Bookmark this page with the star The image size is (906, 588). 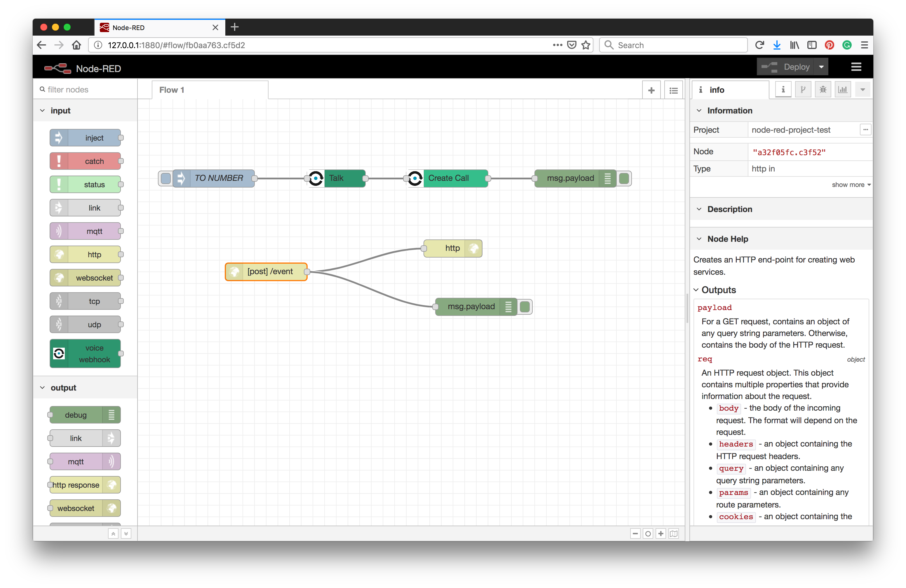tap(586, 45)
